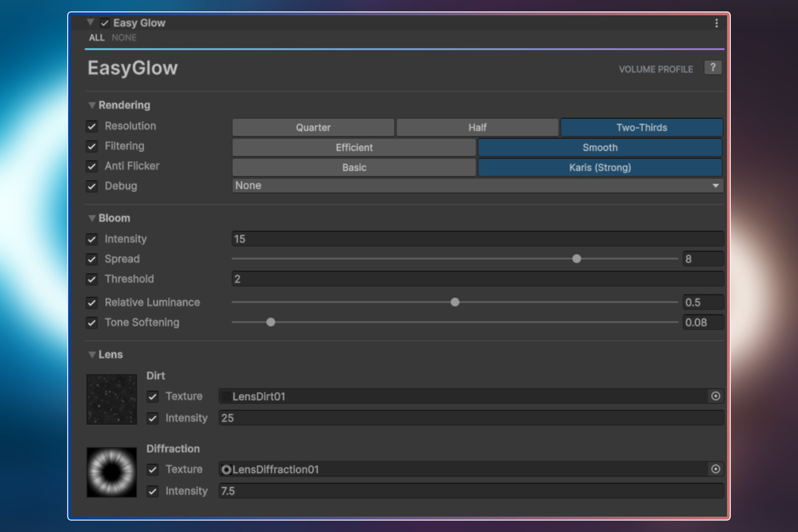Click the Tone Softening slider handle

(271, 322)
